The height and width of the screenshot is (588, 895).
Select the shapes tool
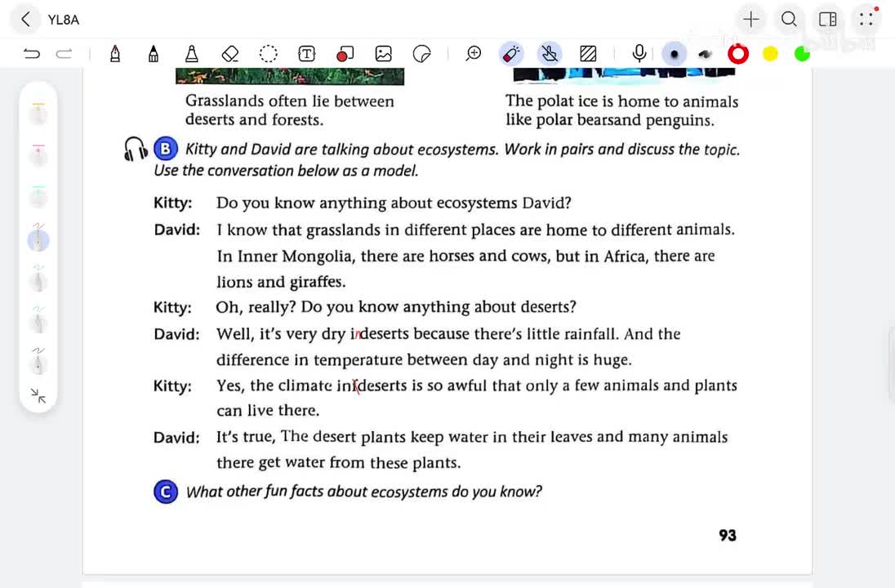click(345, 54)
